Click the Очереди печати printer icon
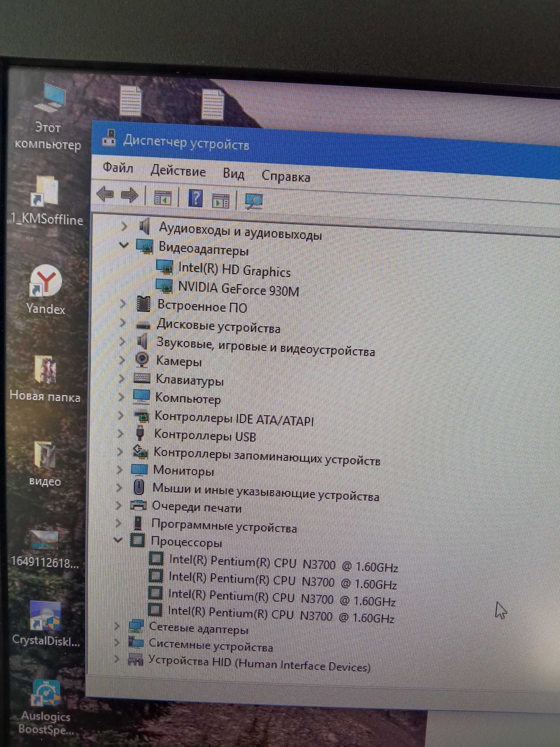This screenshot has height=747, width=560. pos(138,506)
